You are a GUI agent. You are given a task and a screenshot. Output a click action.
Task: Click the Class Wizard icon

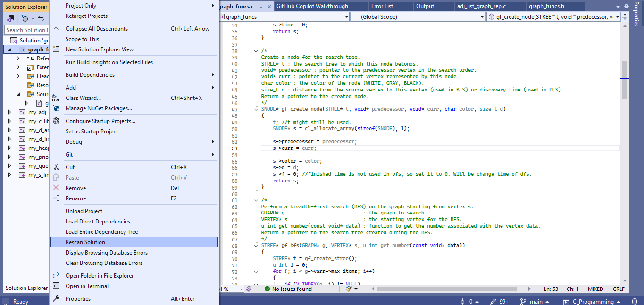(56, 98)
